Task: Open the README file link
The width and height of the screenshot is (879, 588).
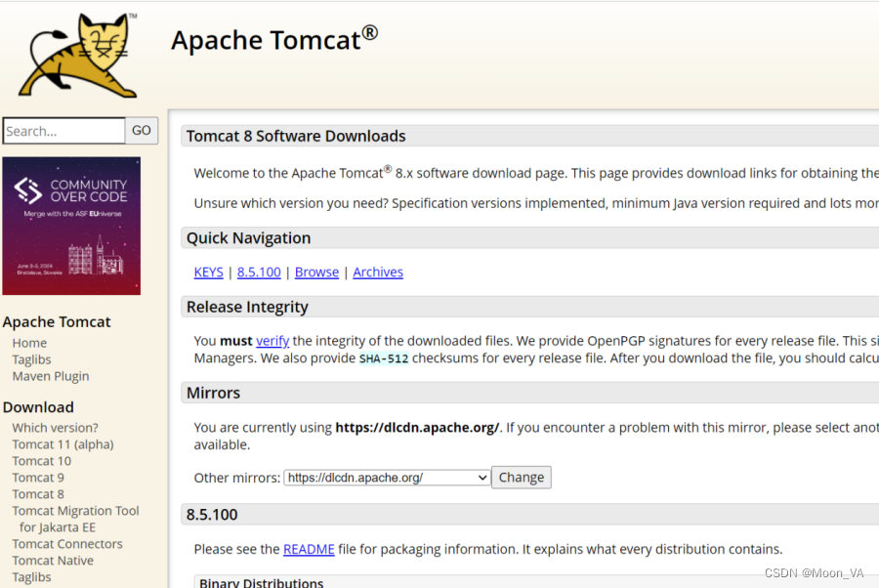Action: (x=309, y=549)
